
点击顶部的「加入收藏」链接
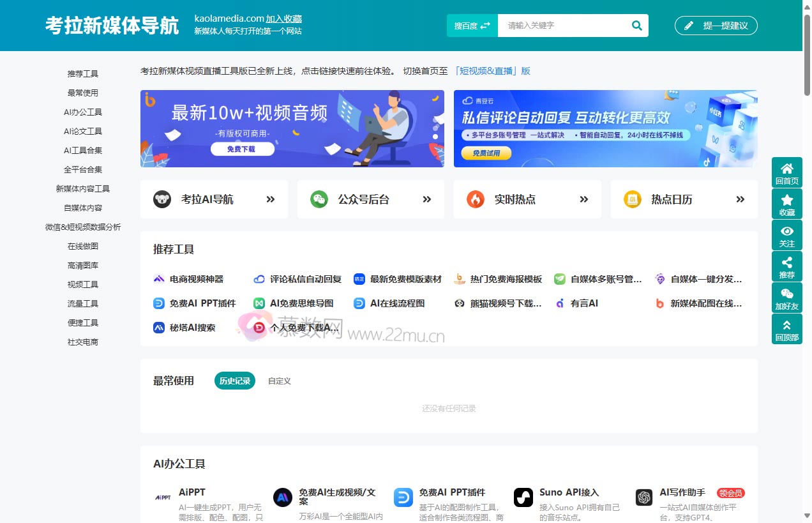(283, 19)
